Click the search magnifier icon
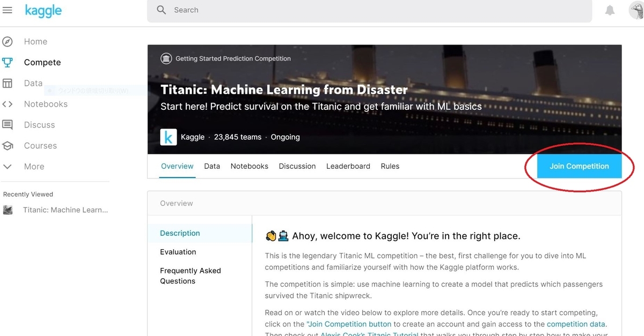Viewport: 644px width, 336px height. click(161, 10)
